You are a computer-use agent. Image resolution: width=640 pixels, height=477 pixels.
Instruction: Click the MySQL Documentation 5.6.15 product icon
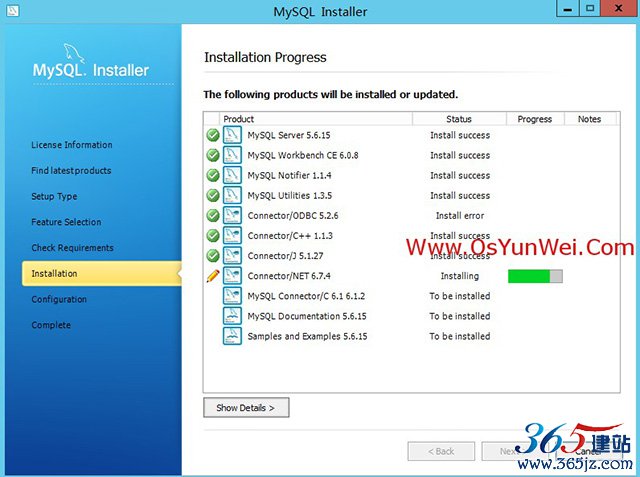[232, 316]
